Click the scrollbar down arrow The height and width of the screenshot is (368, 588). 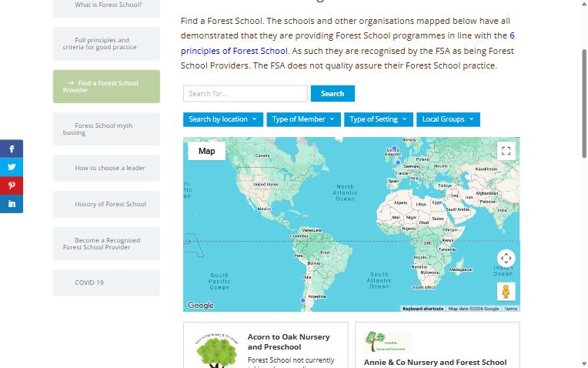click(x=584, y=363)
